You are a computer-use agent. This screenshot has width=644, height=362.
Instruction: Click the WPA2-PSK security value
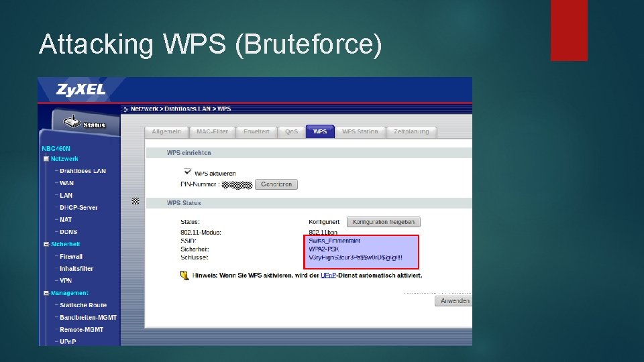323,249
